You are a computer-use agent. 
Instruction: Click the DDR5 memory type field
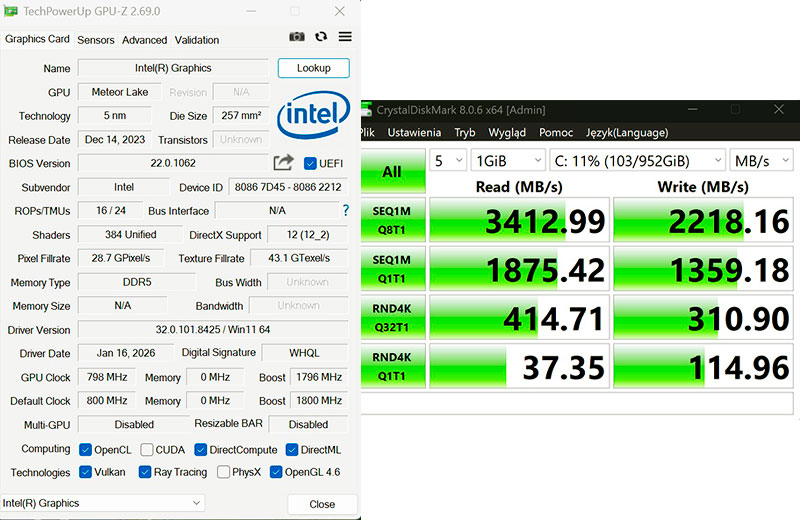[x=137, y=282]
